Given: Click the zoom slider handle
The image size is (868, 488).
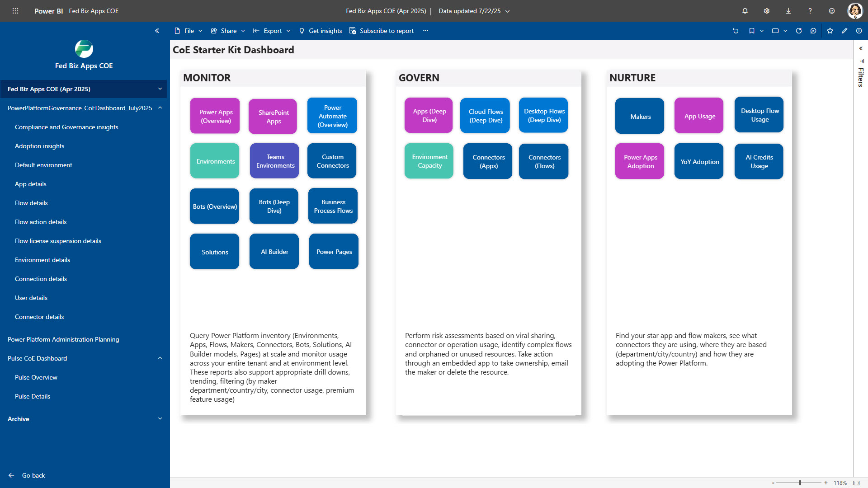Looking at the screenshot, I should [800, 483].
